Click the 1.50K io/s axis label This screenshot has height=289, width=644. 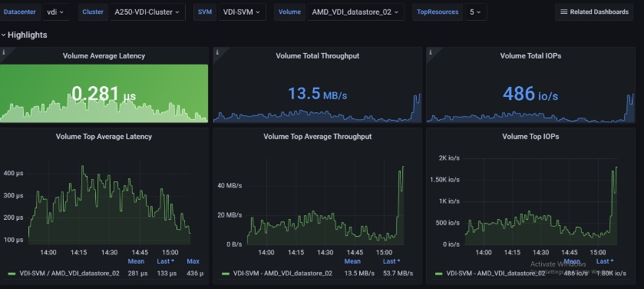[444, 180]
